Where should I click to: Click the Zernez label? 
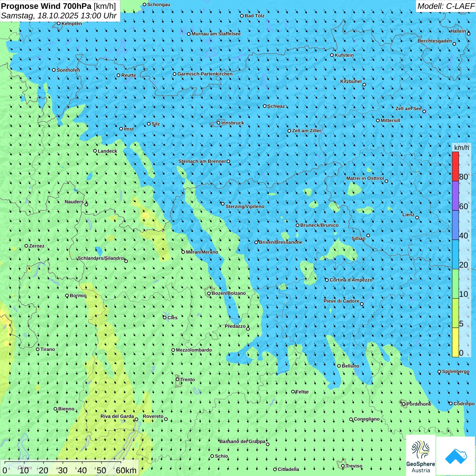point(37,246)
